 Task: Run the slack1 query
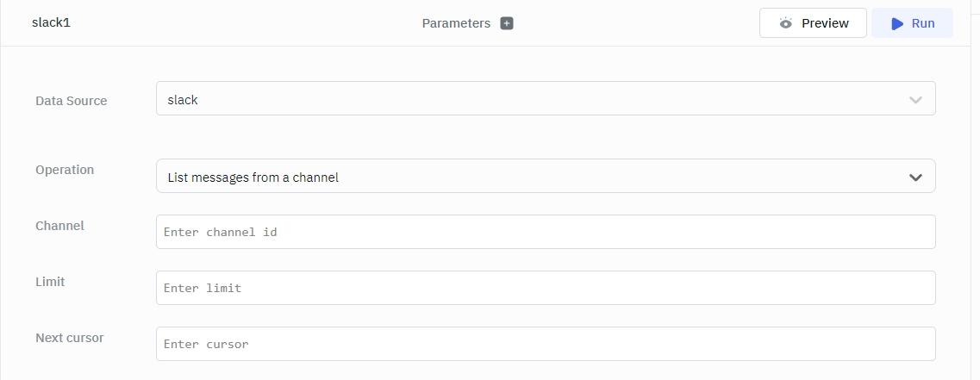[x=912, y=23]
